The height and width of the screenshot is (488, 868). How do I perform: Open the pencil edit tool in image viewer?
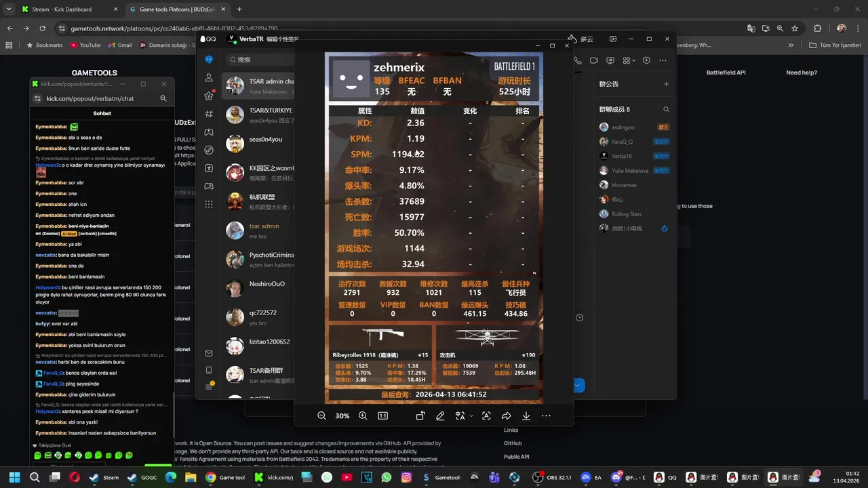[x=440, y=416]
